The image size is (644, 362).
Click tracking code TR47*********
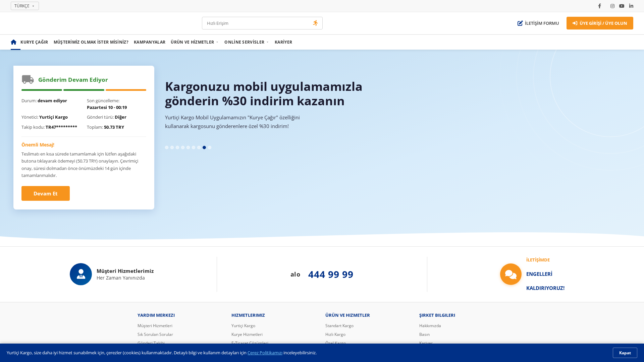[61, 127]
